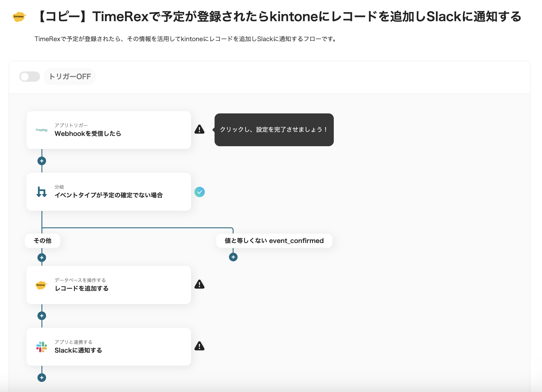Click the warning icon next to the Webhook trigger

199,129
